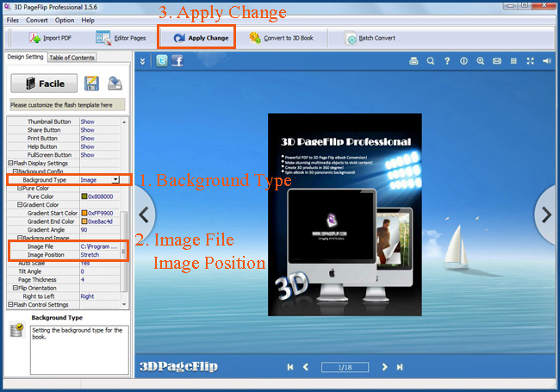Click the settings list scroll up arrow
Image resolution: width=560 pixels, height=392 pixels.
[124, 122]
